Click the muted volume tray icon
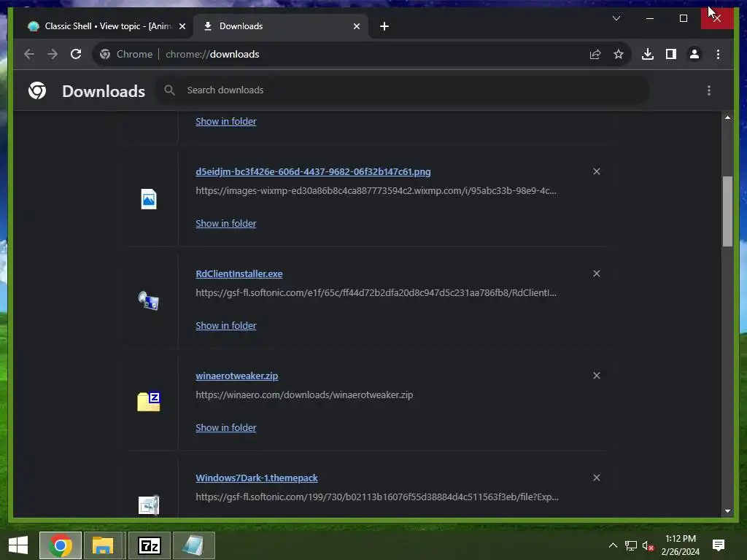Viewport: 747px width, 560px height. (x=648, y=545)
